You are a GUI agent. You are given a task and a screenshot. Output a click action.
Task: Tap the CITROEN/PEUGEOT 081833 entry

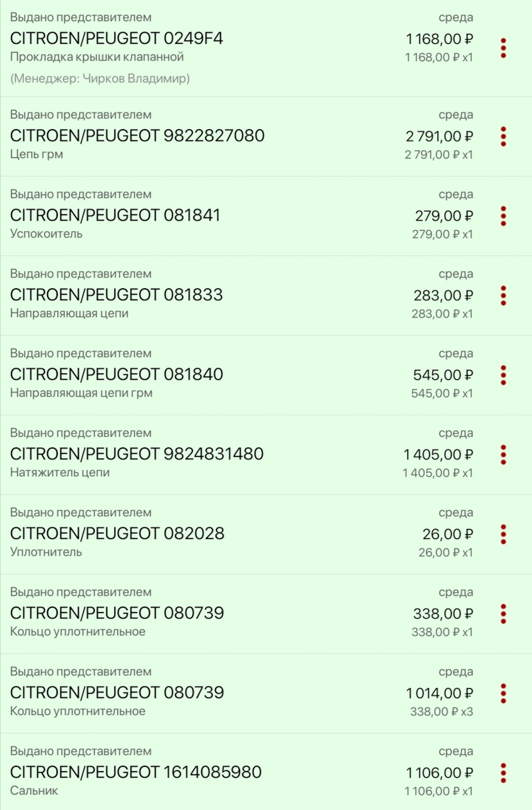click(x=116, y=295)
